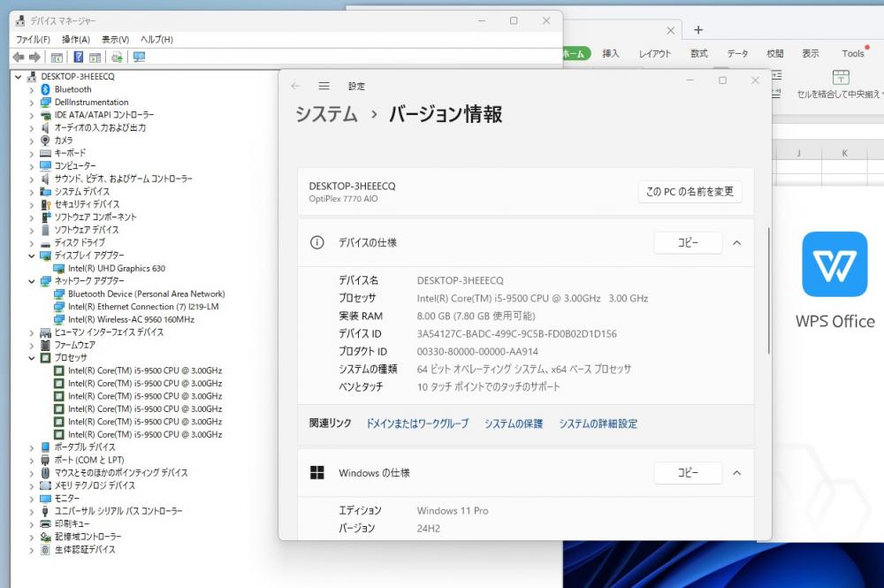Expand IDE ATA/ATAPI コントローラー node
The height and width of the screenshot is (588, 884).
tap(32, 115)
